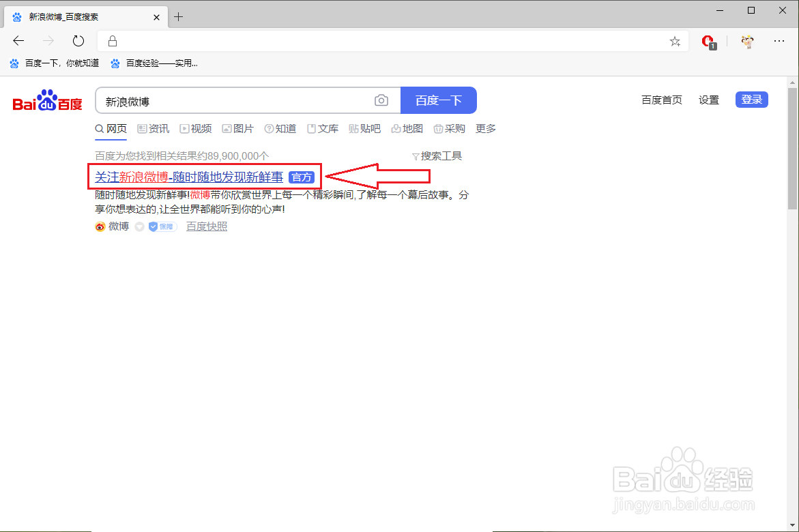Image resolution: width=799 pixels, height=532 pixels.
Task: Open a new browser tab
Action: (x=178, y=17)
